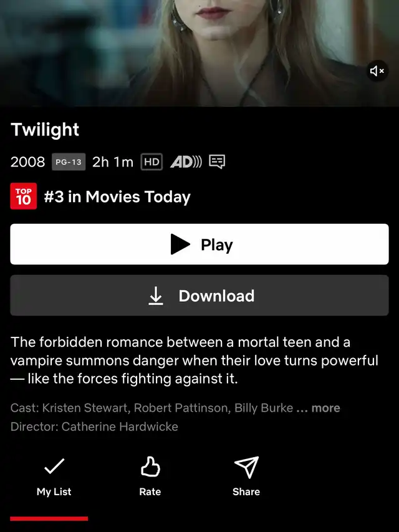Unmute the trailer using the speaker icon
Viewport: 399px width, 532px height.
point(377,71)
